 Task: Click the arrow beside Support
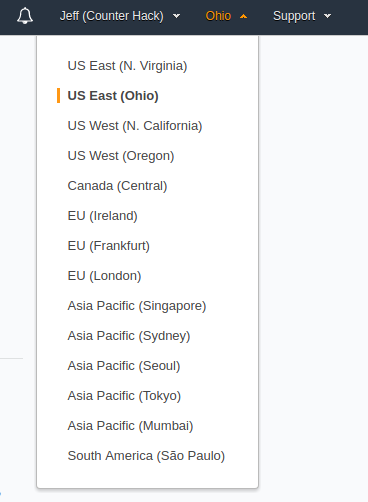point(328,16)
